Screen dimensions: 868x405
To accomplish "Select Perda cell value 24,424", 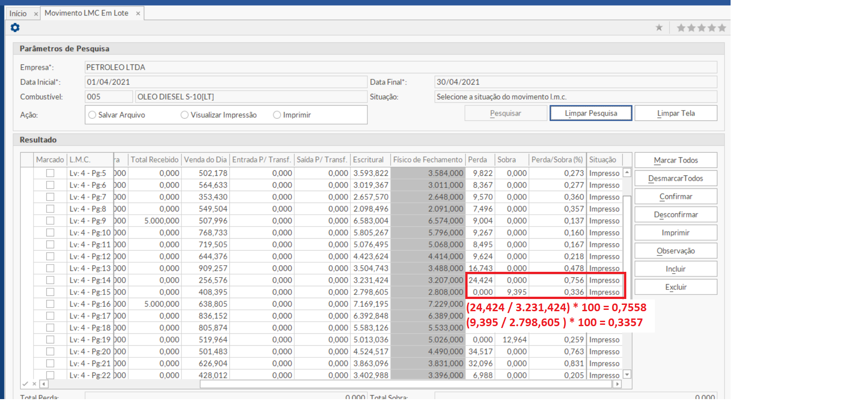I will point(480,280).
